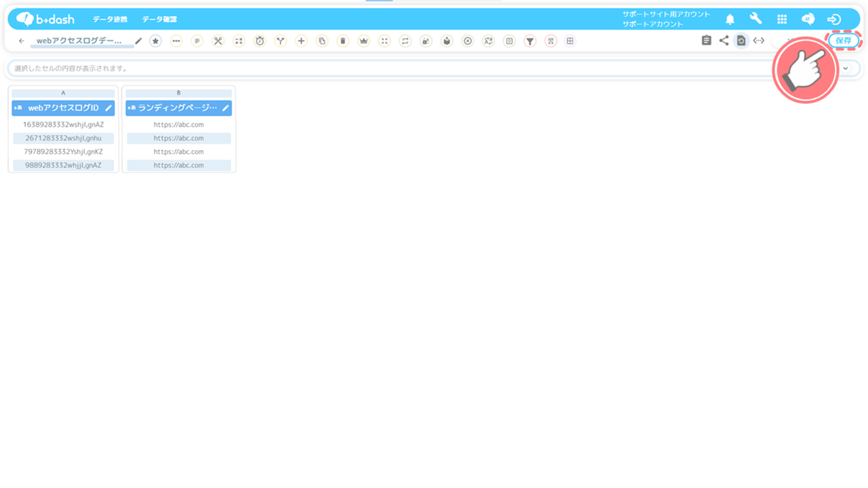Click the loop/repeat arrows icon
This screenshot has height=488, width=868.
point(405,41)
